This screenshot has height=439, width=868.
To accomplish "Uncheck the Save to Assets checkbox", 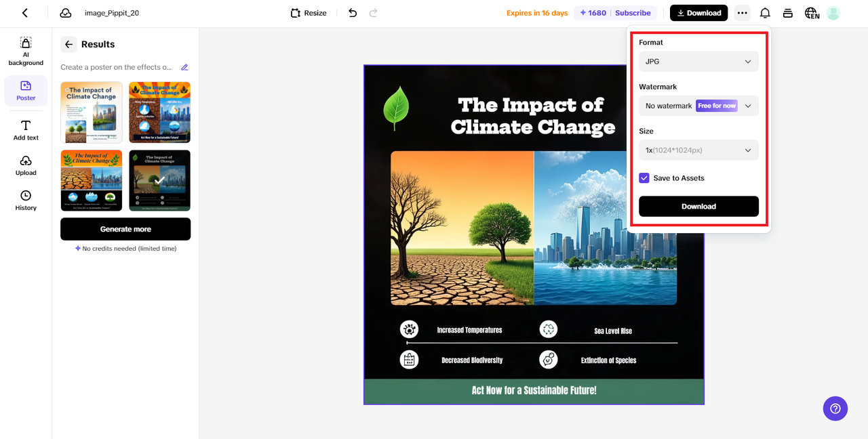I will pyautogui.click(x=644, y=178).
